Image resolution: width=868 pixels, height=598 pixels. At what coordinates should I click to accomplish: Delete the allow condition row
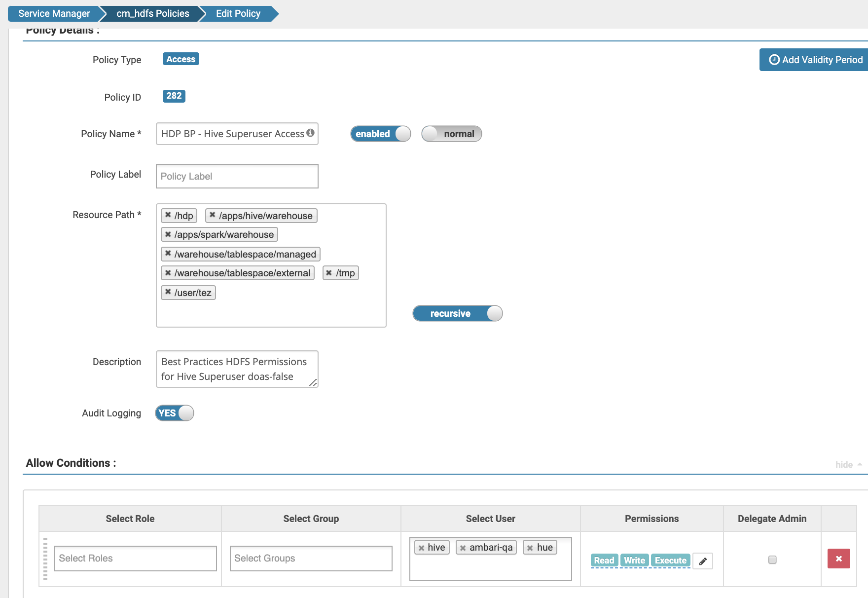pos(838,559)
